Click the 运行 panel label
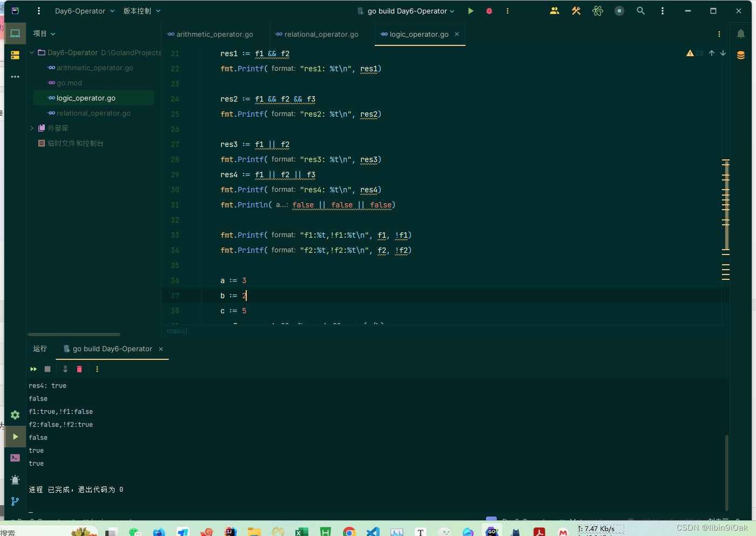Viewport: 756px width, 536px height. (x=40, y=349)
